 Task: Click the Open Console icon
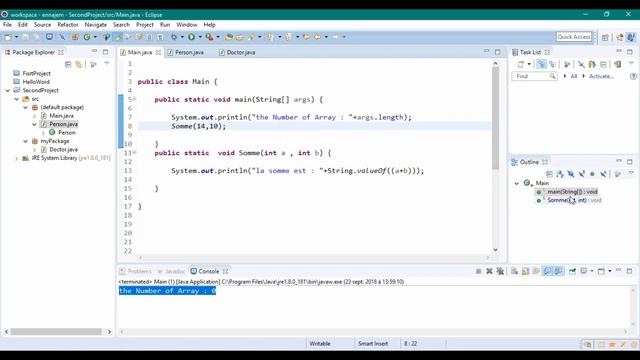[601, 271]
